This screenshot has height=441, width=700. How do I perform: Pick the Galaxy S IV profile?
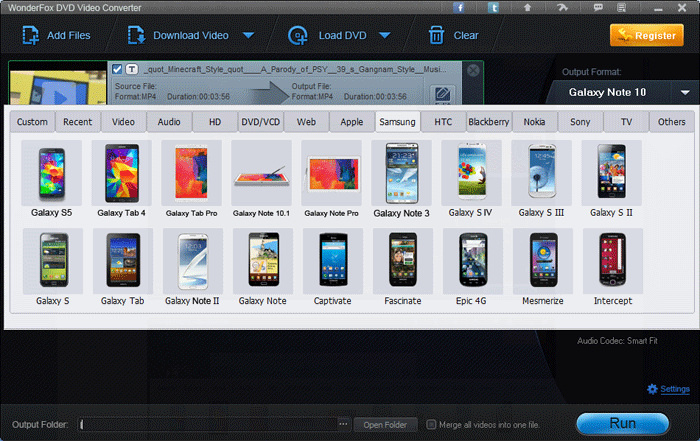(471, 173)
